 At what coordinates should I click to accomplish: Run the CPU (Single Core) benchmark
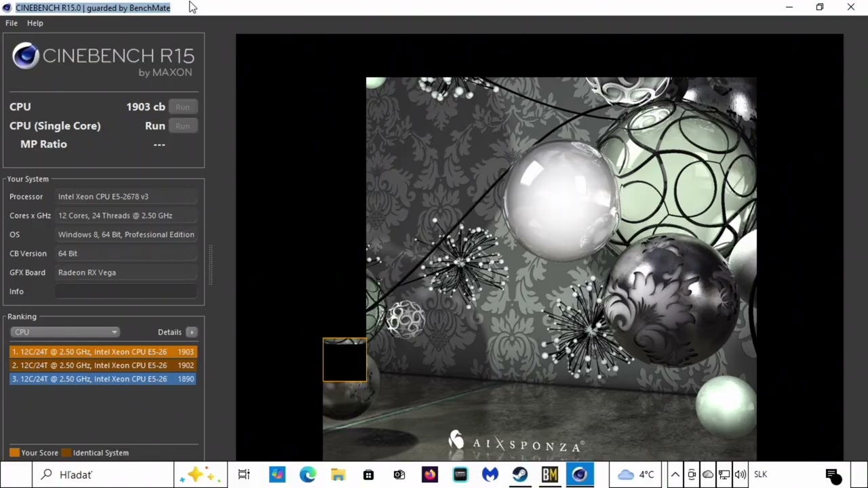point(182,126)
